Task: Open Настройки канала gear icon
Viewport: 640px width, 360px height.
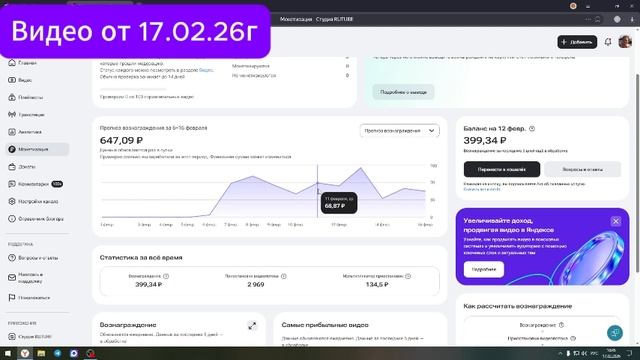Action: point(12,201)
